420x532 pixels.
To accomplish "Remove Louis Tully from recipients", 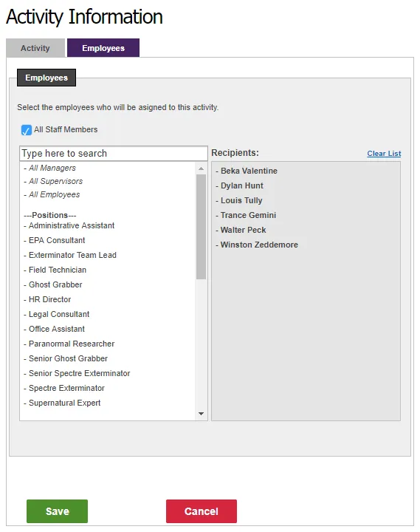I will [241, 200].
